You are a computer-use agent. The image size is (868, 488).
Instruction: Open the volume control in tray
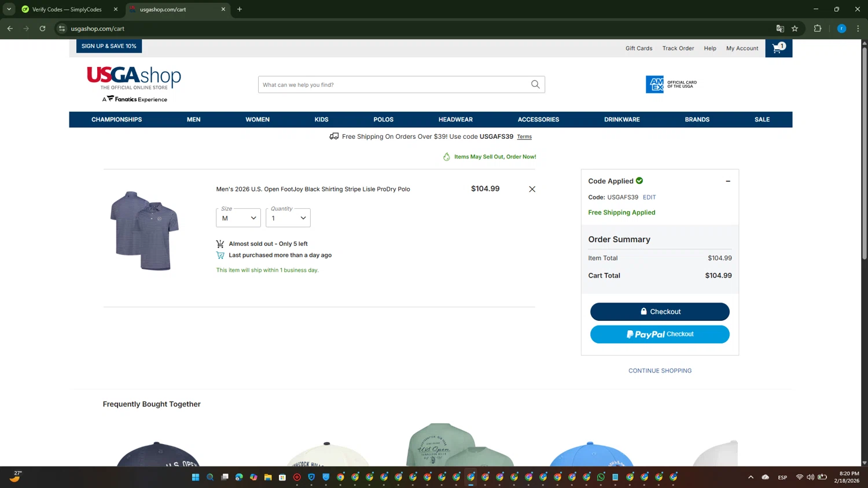click(x=810, y=477)
